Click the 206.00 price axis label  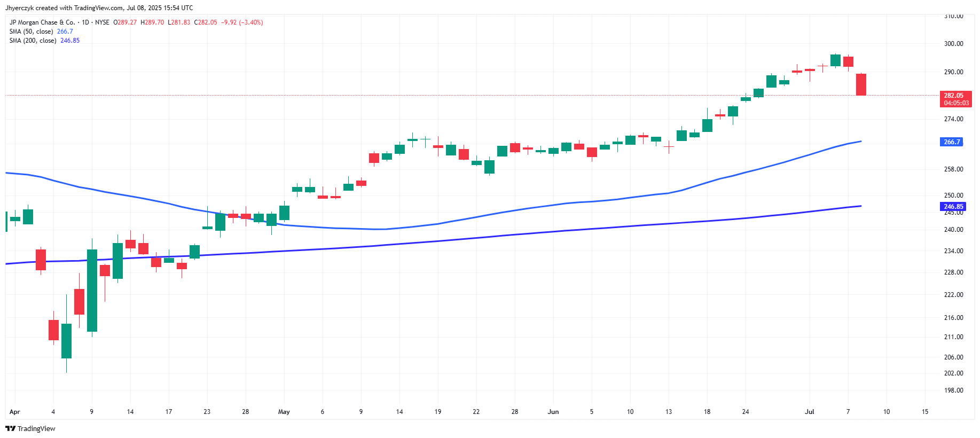[953, 357]
